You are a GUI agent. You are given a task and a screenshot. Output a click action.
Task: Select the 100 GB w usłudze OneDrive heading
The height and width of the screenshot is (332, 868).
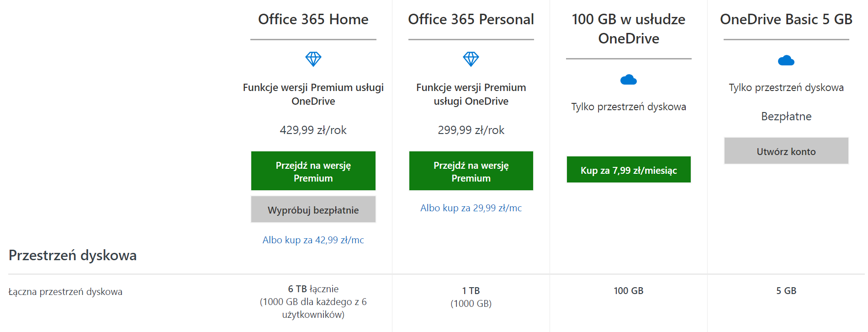coord(629,29)
